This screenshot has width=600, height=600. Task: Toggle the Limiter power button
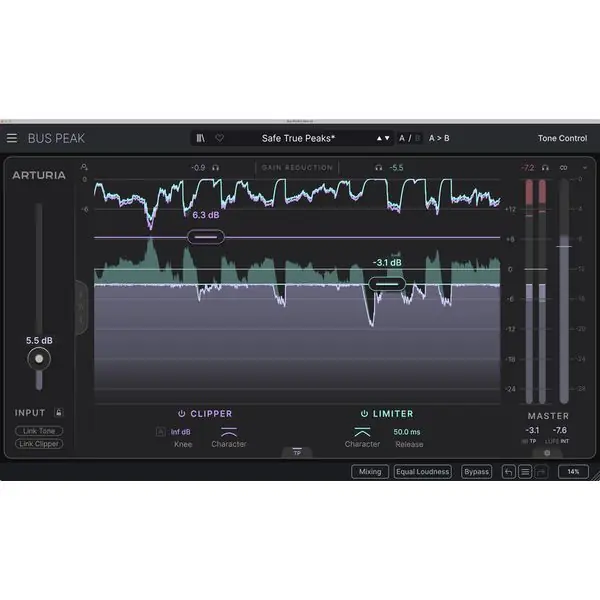click(364, 414)
